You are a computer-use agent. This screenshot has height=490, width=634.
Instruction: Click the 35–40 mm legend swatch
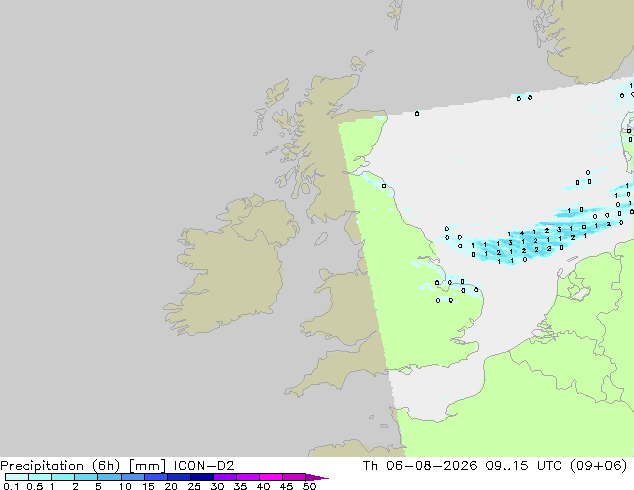(247, 477)
